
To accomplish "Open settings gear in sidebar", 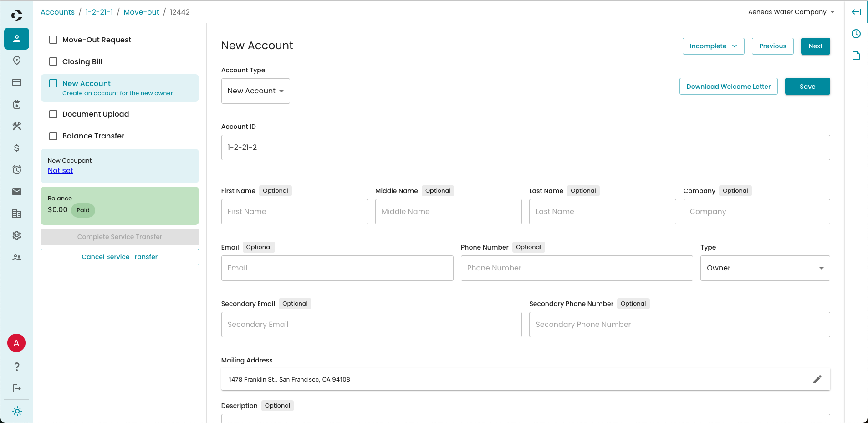I will (x=17, y=235).
